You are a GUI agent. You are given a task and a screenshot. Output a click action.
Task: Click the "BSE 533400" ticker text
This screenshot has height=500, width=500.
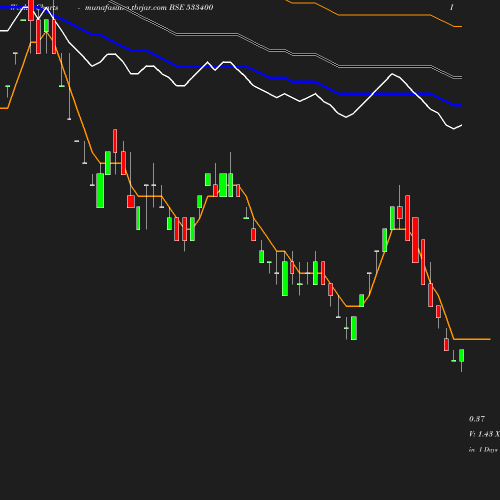point(191,7)
